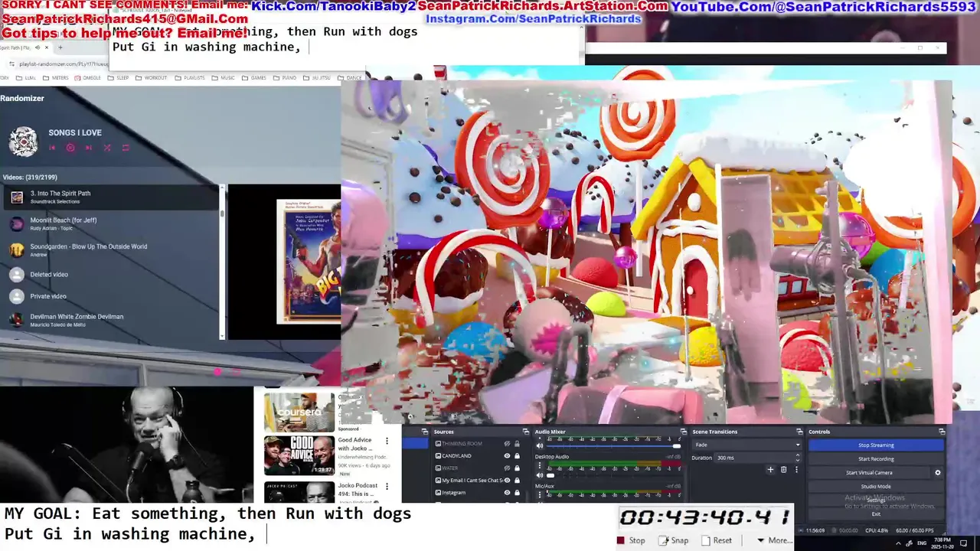Show hidden system tray icons chevron
The height and width of the screenshot is (551, 980).
tap(897, 542)
